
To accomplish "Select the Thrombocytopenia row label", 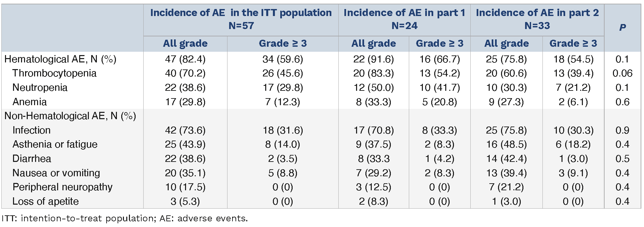I will [54, 73].
